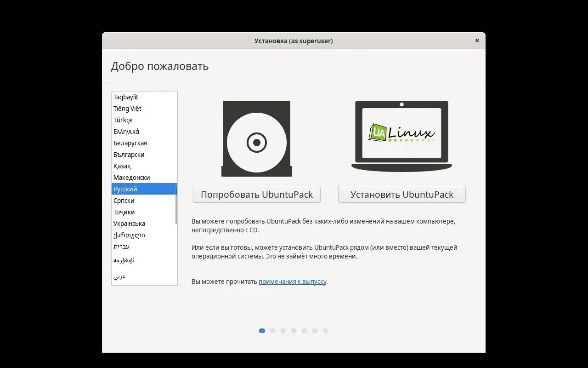
Task: Select Tiếng Việt language
Action: click(x=144, y=109)
